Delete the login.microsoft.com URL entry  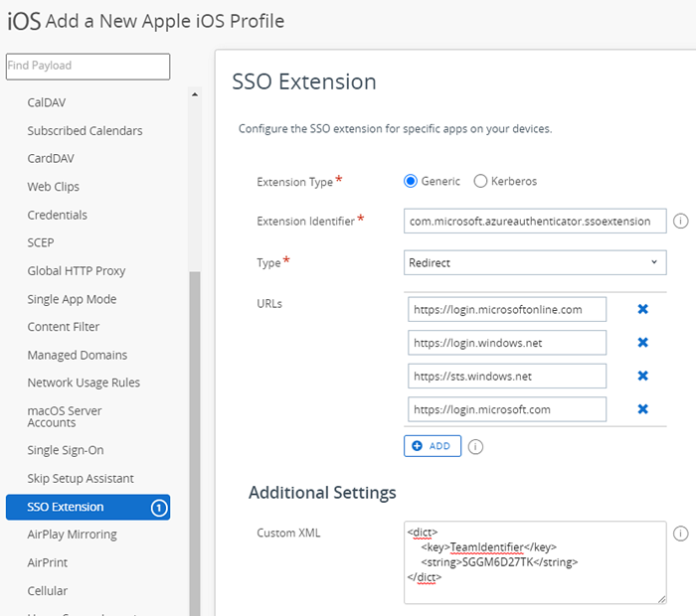point(642,409)
